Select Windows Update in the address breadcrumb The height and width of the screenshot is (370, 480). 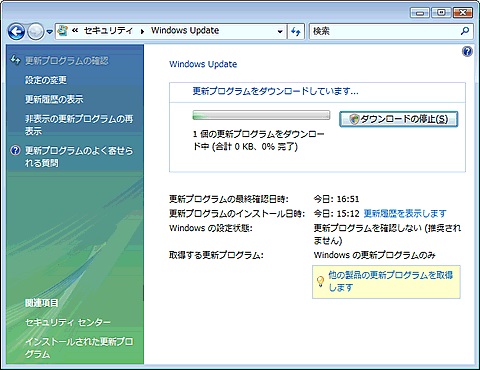(185, 31)
